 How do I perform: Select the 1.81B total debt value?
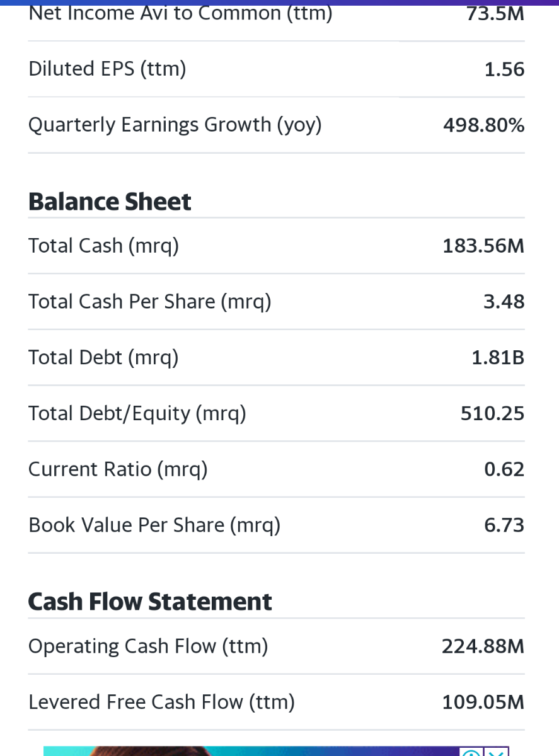498,358
